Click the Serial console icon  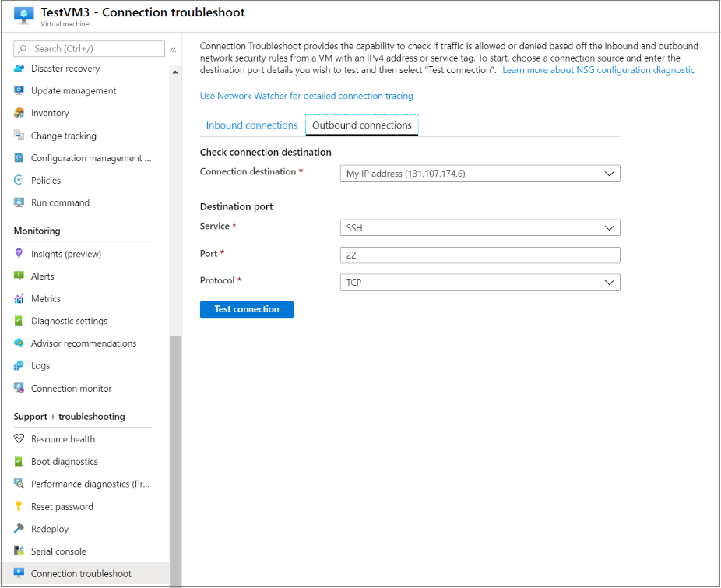click(x=19, y=551)
